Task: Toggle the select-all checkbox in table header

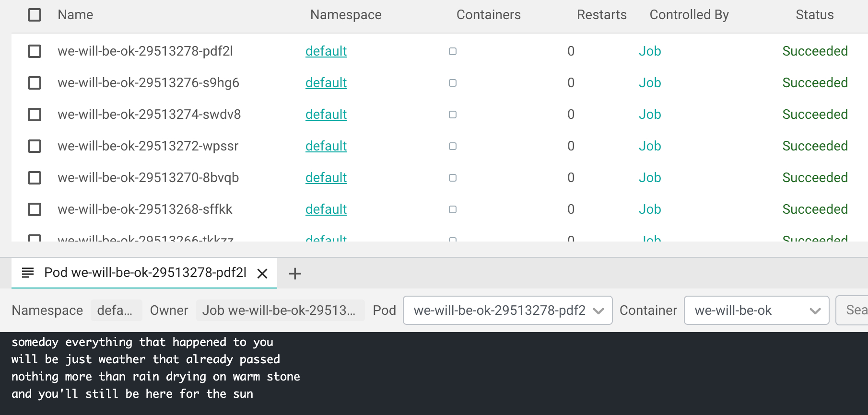Action: coord(35,15)
